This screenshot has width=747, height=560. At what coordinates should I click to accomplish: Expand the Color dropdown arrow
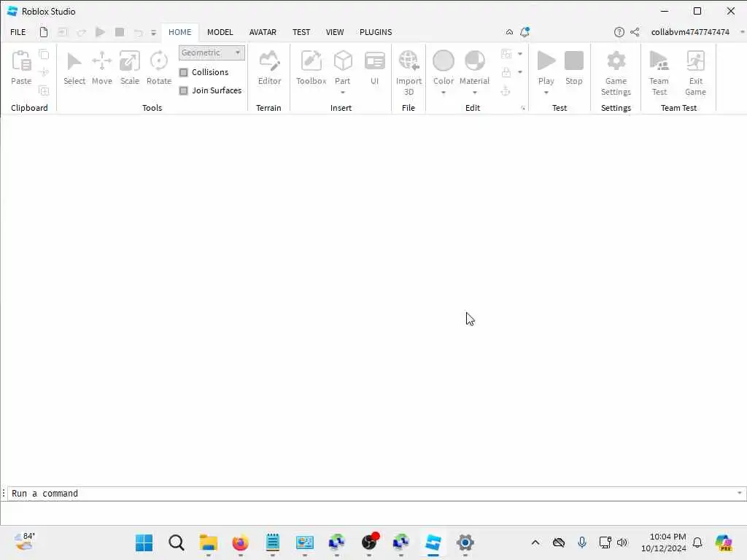pyautogui.click(x=443, y=93)
